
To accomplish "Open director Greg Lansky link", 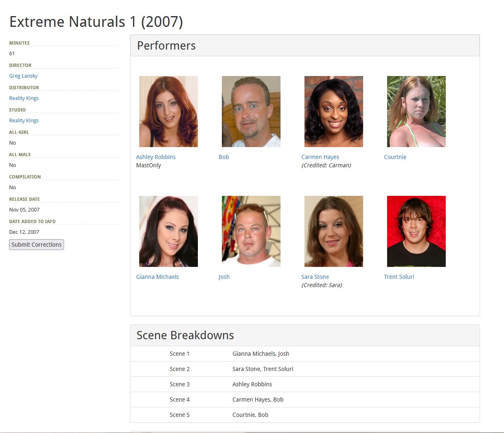I will tap(23, 76).
